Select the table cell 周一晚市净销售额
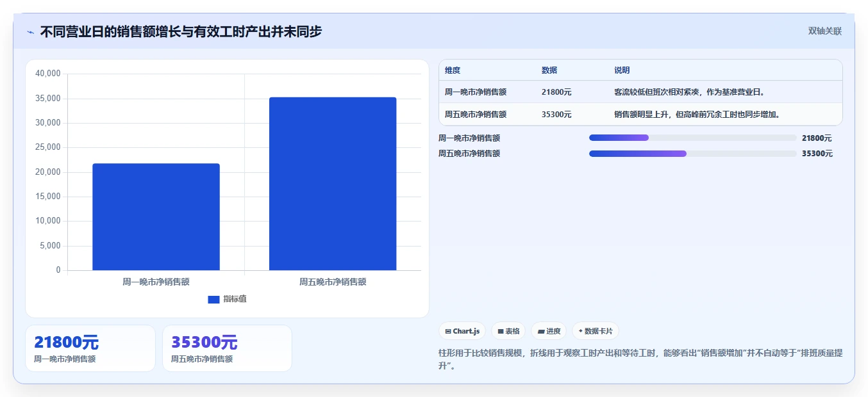Image resolution: width=868 pixels, height=397 pixels. pyautogui.click(x=476, y=92)
